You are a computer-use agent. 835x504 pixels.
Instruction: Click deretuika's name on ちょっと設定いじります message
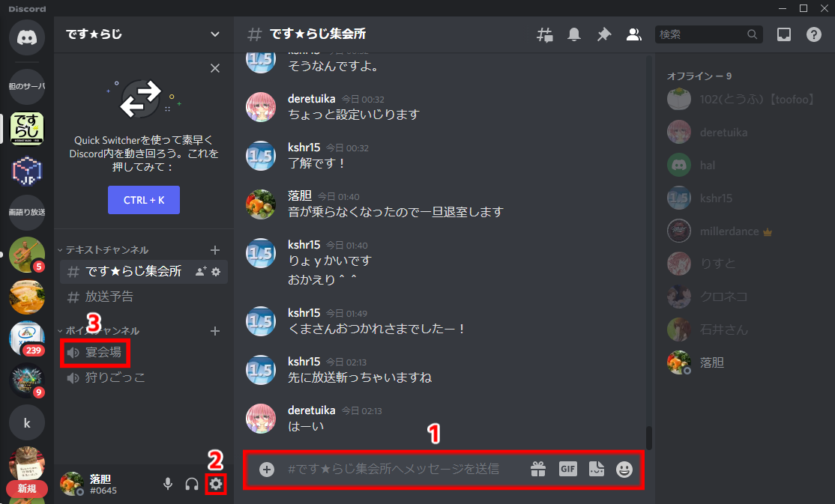(x=312, y=99)
